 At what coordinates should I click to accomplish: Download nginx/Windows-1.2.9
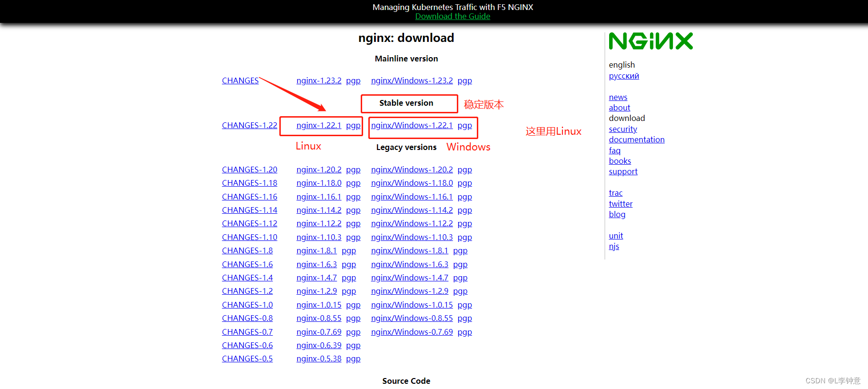click(410, 291)
